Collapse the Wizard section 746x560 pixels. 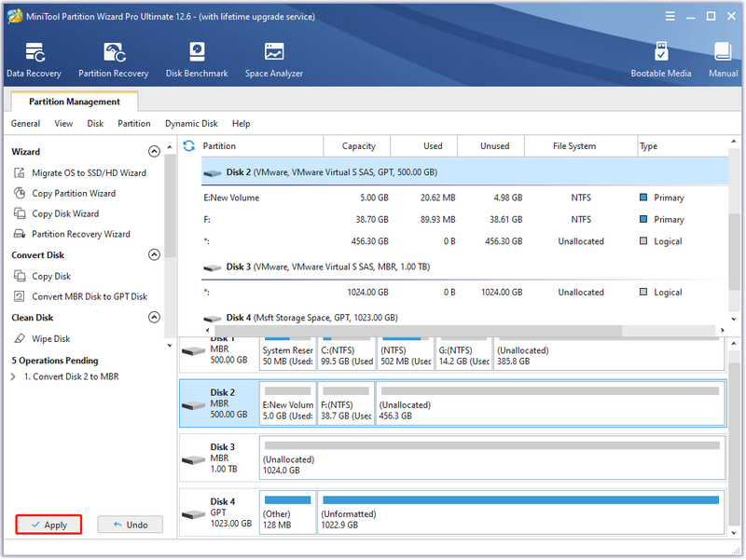[154, 152]
